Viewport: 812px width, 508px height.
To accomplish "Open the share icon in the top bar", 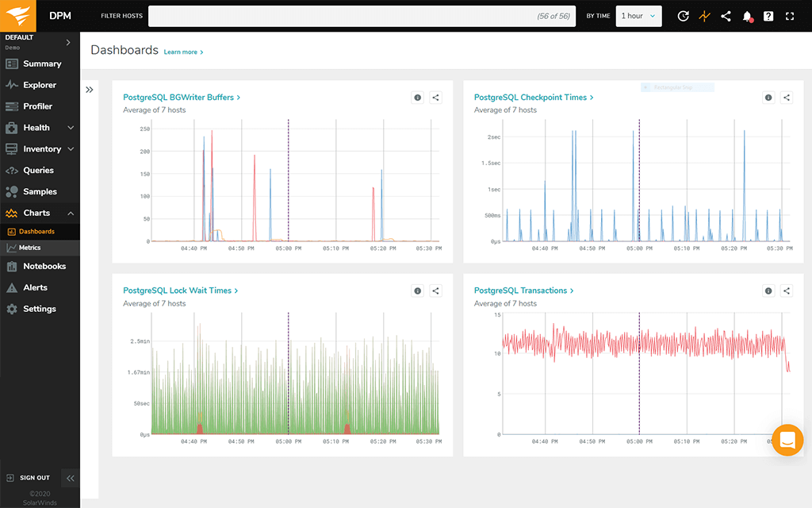I will [726, 16].
